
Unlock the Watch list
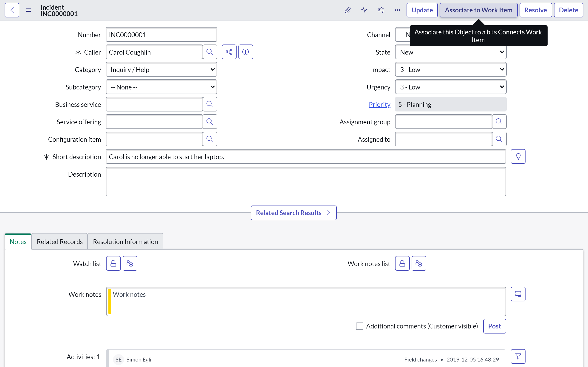tap(113, 263)
